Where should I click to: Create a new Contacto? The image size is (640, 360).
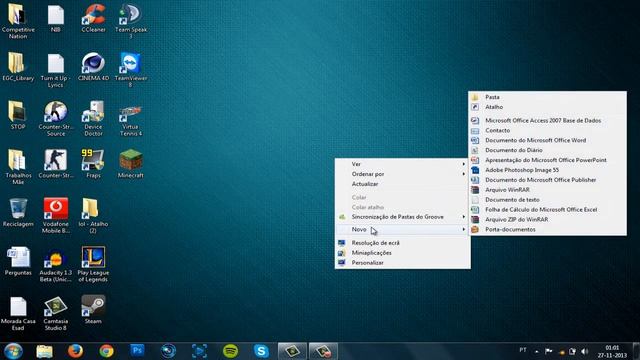pyautogui.click(x=547, y=130)
